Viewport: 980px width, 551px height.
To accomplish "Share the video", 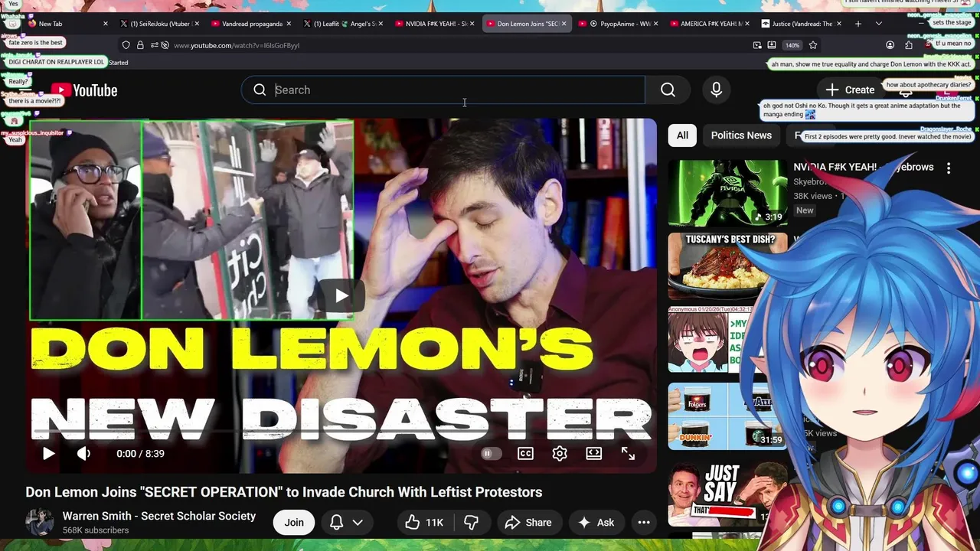I will coord(529,522).
